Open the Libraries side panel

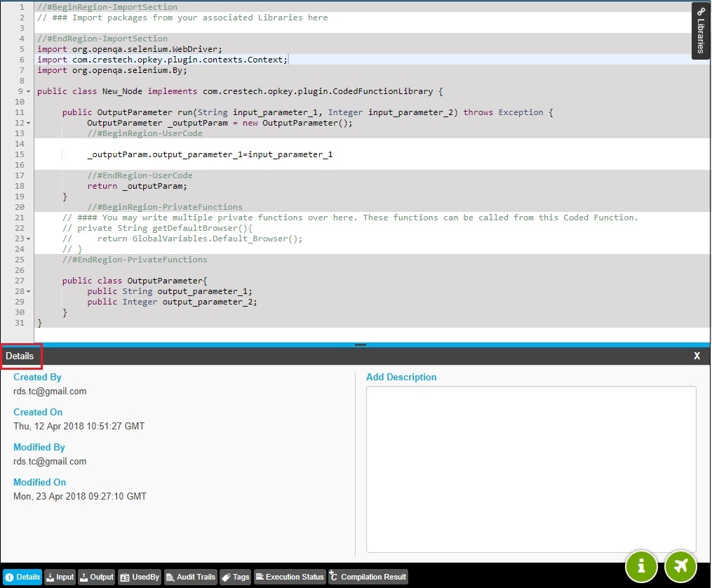[x=701, y=30]
